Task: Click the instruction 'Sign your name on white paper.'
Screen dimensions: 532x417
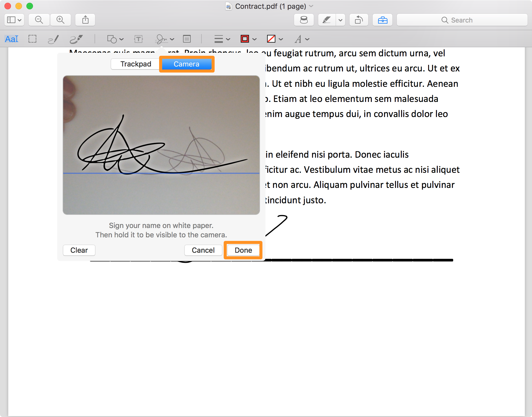Action: point(161,226)
